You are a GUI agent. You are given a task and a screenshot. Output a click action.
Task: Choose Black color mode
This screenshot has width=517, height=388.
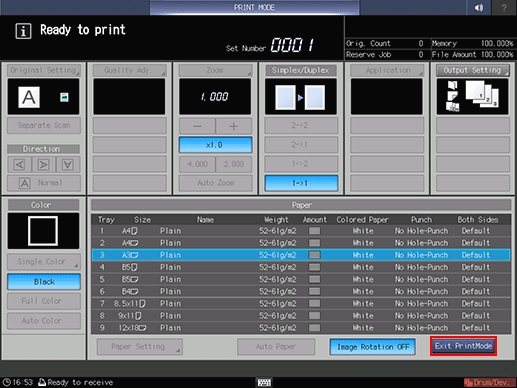point(44,282)
